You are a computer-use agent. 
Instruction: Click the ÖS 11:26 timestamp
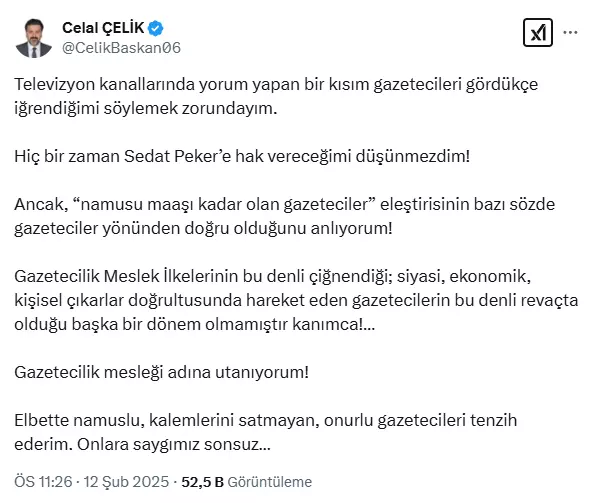[x=43, y=482]
